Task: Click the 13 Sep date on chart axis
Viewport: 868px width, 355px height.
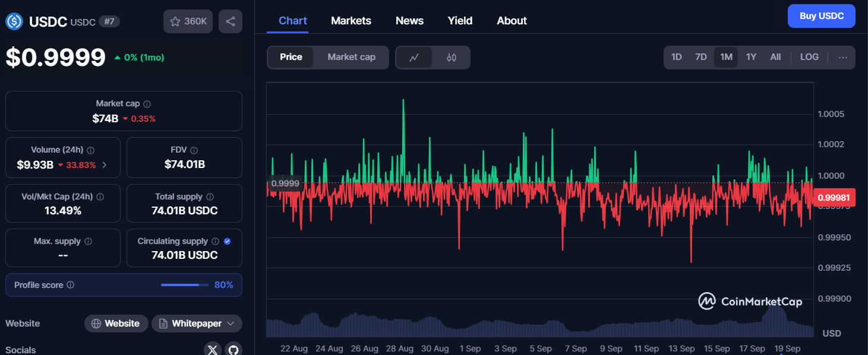Action: 681,348
